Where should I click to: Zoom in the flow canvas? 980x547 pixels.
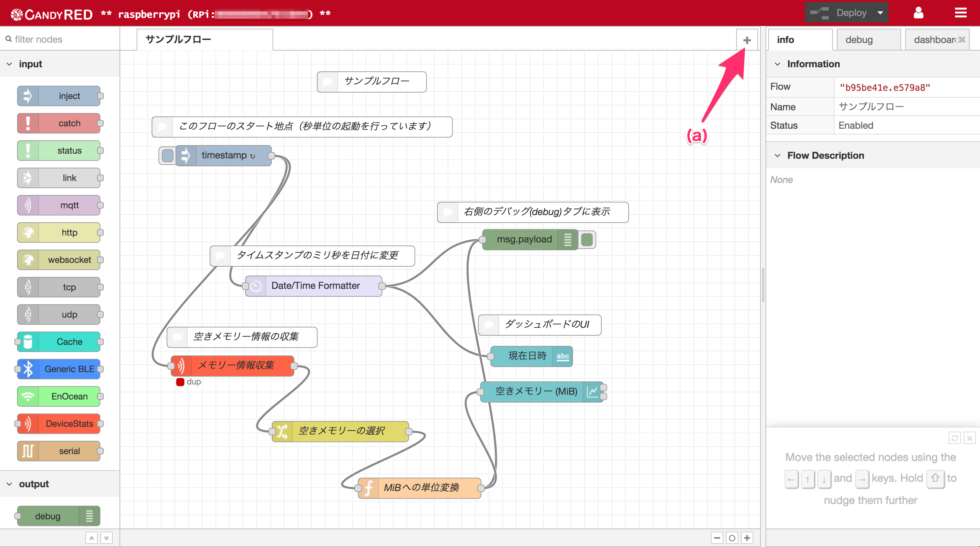coord(747,538)
